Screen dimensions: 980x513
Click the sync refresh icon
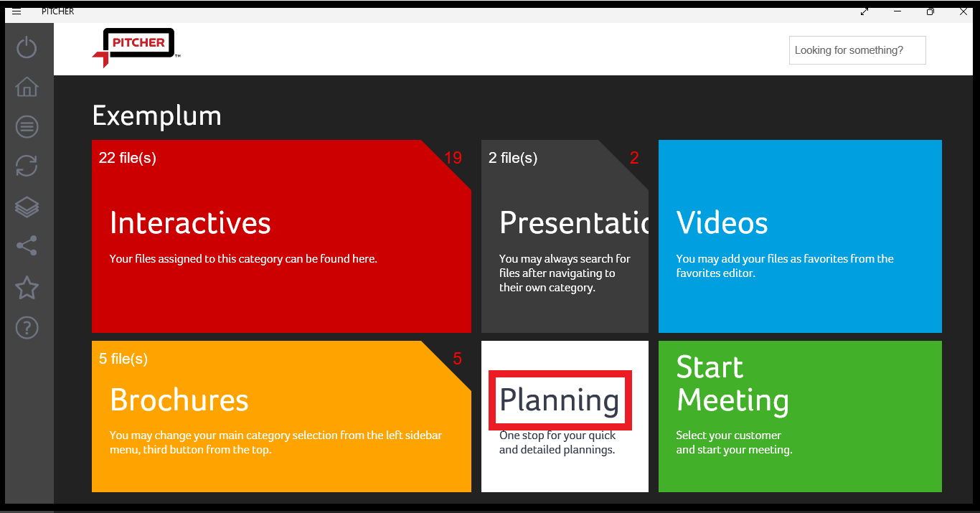tap(27, 166)
